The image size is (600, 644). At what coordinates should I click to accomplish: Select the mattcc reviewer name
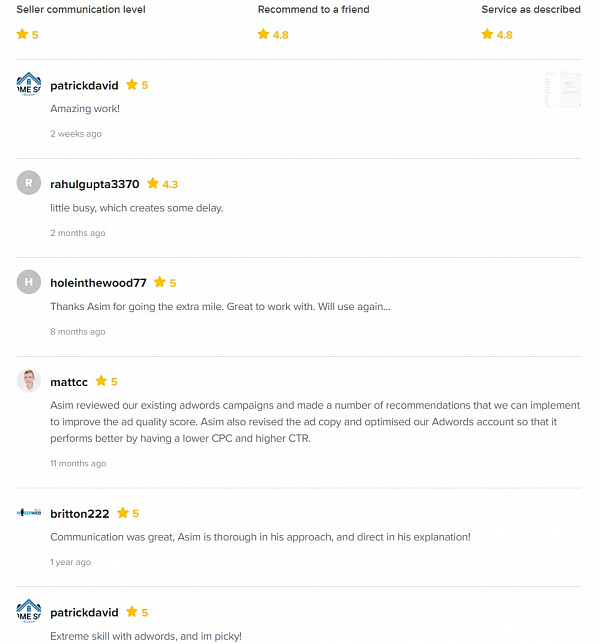tap(69, 382)
